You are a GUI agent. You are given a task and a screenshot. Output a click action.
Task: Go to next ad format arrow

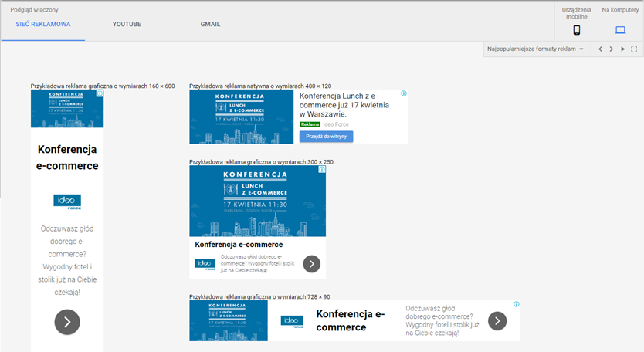point(611,49)
